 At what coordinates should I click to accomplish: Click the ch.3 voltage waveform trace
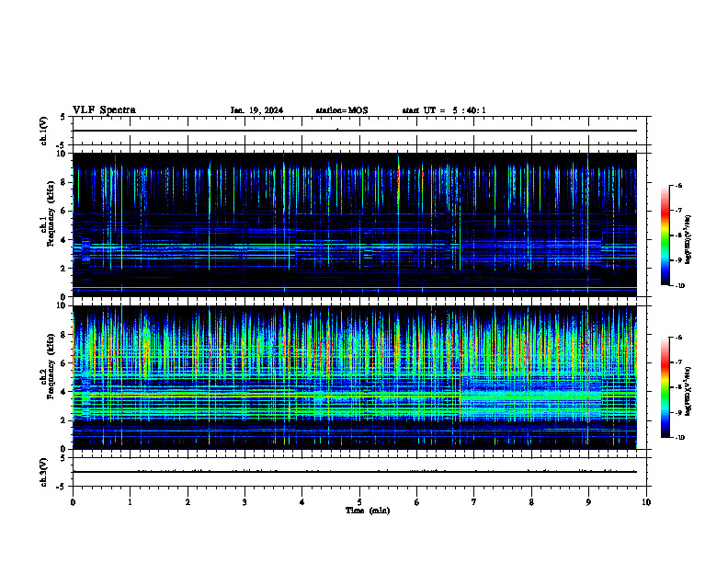point(355,472)
